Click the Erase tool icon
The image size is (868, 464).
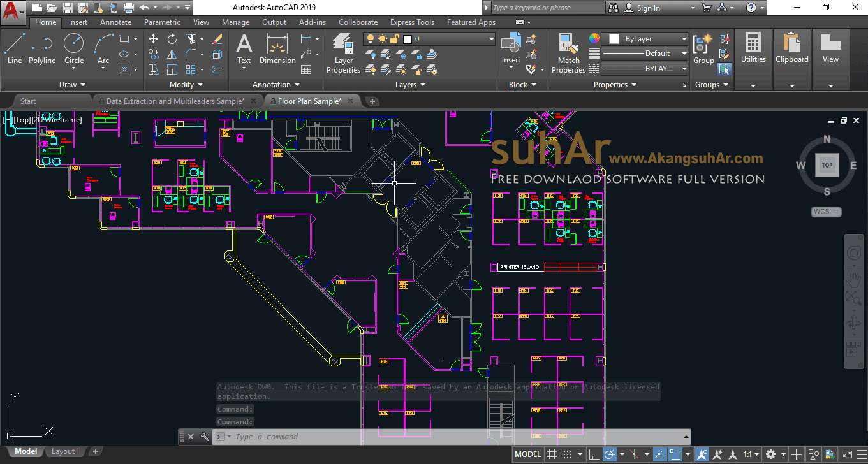(217, 39)
